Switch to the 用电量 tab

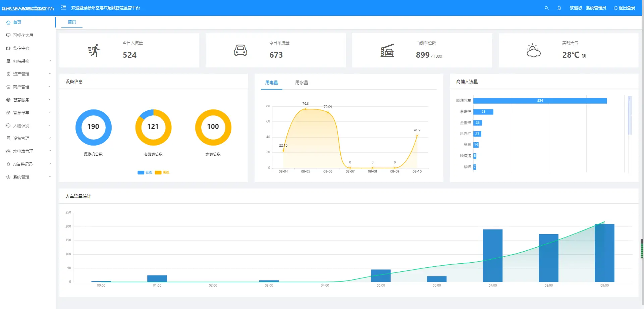pos(271,83)
